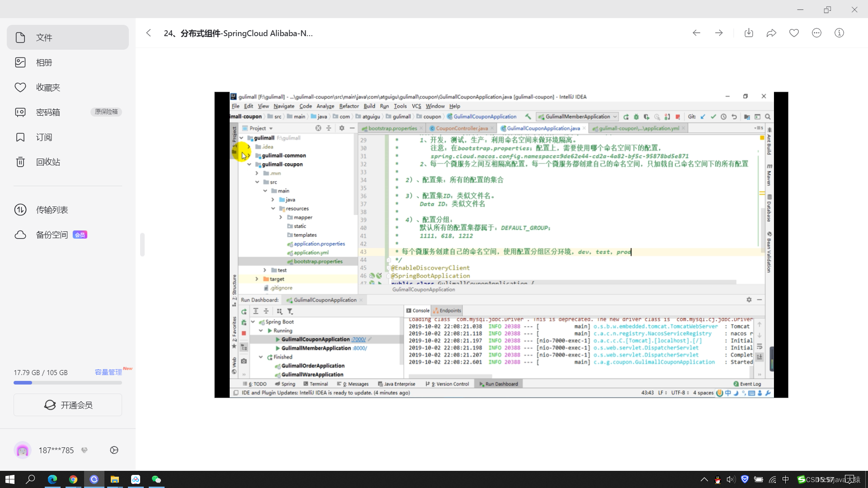Click Event Log in previewed status bar
The height and width of the screenshot is (488, 868).
click(x=747, y=384)
